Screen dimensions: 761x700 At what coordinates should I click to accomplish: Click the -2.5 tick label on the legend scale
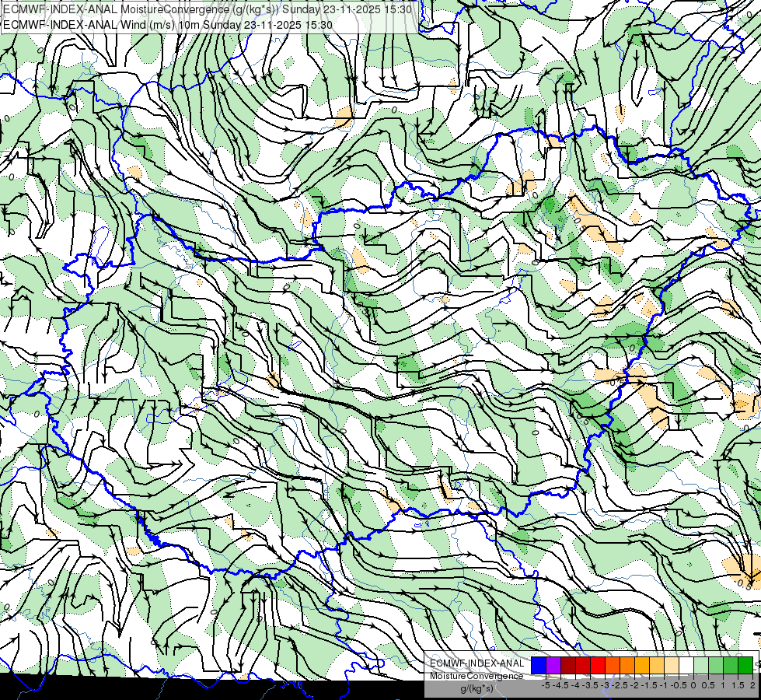coord(620,685)
